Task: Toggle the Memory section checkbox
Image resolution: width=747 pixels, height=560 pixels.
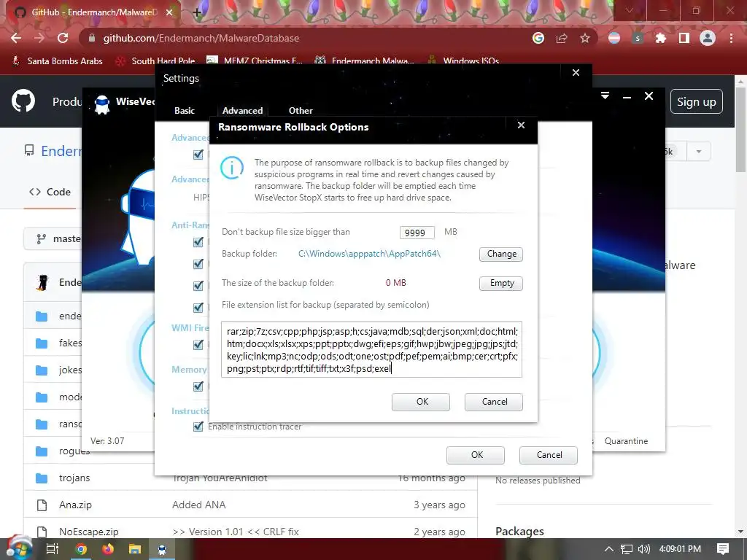Action: click(x=198, y=386)
